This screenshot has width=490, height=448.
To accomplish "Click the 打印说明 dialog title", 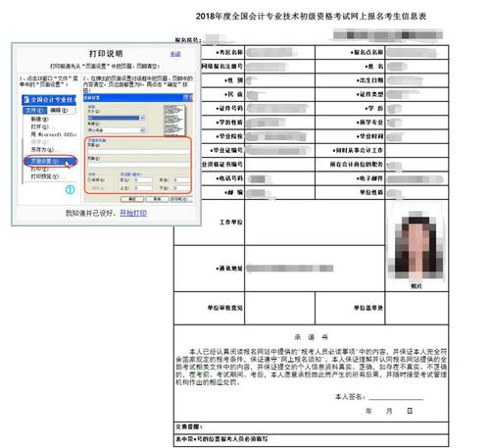I will (106, 54).
